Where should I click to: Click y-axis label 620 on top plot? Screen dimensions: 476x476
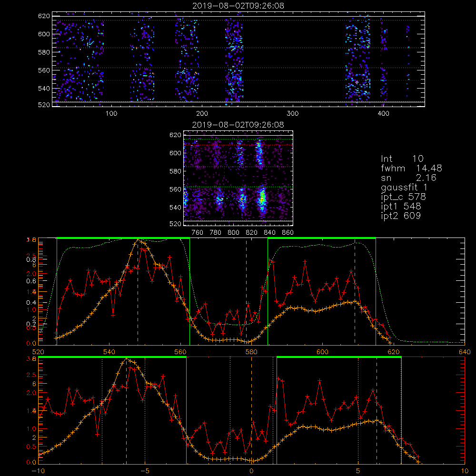[x=44, y=16]
